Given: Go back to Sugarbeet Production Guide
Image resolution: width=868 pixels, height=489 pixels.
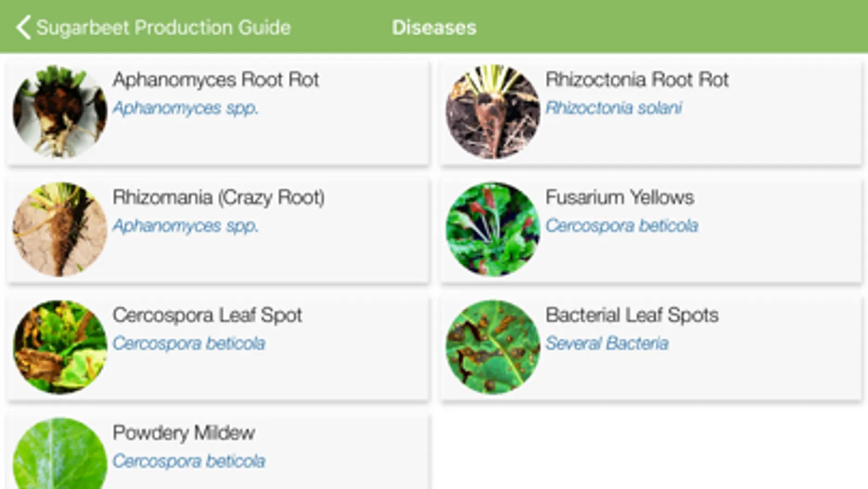Looking at the screenshot, I should 163,28.
